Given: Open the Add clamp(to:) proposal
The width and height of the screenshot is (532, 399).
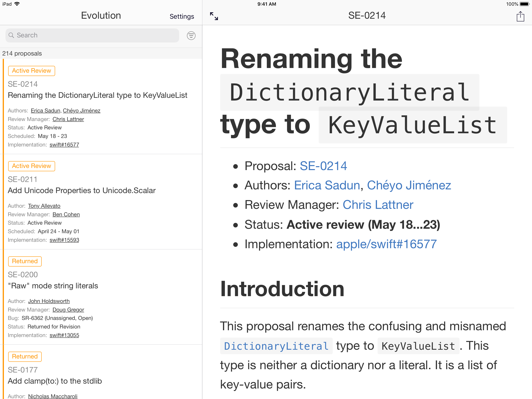Looking at the screenshot, I should [x=55, y=381].
